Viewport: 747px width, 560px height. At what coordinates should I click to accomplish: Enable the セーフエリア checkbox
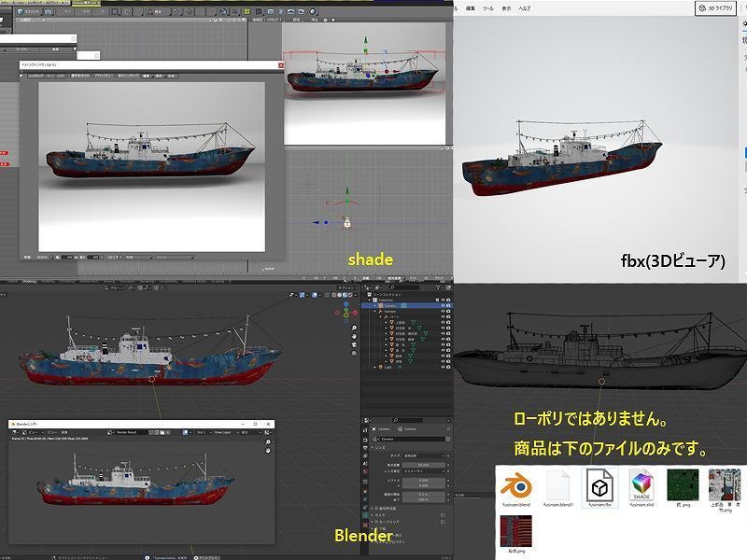pos(376,522)
